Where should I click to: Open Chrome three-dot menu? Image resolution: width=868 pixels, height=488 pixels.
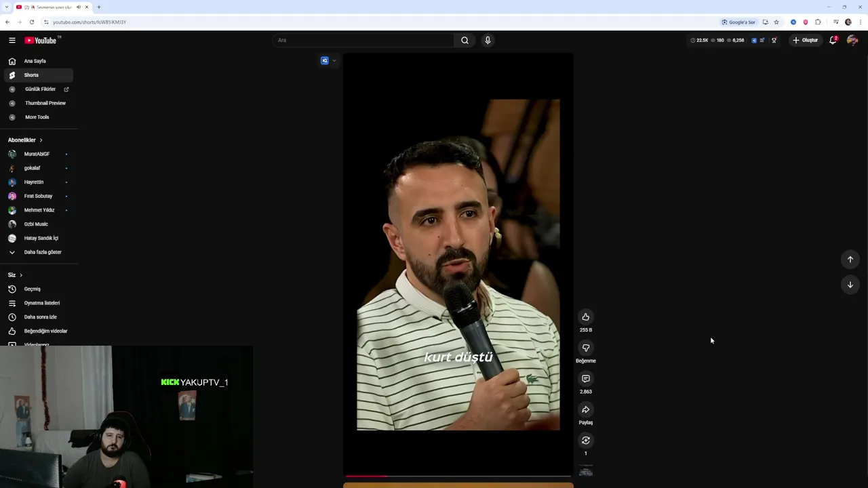coord(860,22)
